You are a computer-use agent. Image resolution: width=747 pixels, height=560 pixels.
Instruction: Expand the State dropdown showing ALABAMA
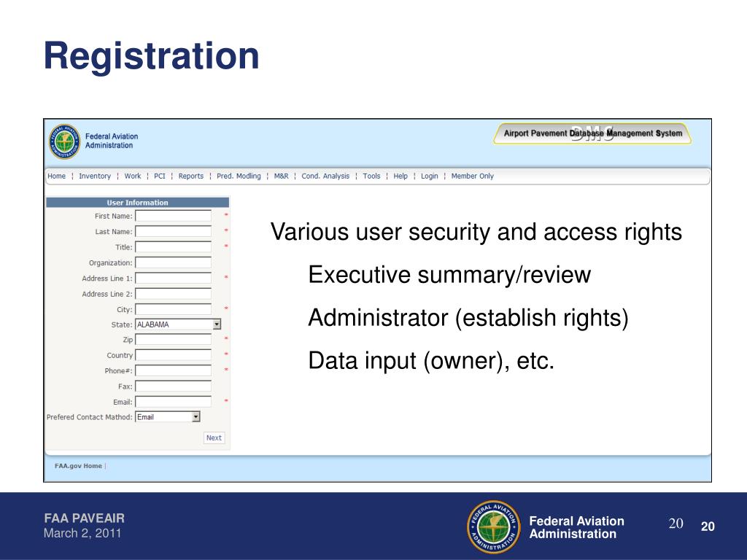(178, 324)
